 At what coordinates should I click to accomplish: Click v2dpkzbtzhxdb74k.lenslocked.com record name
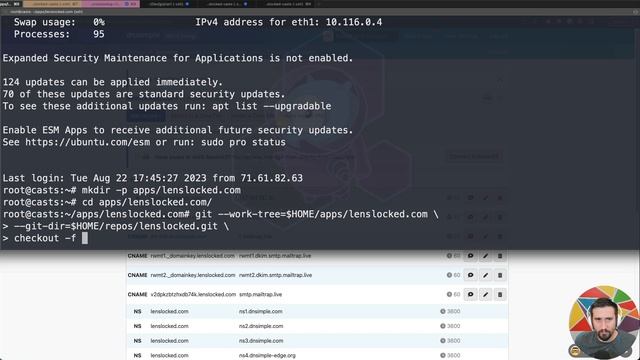(x=193, y=294)
